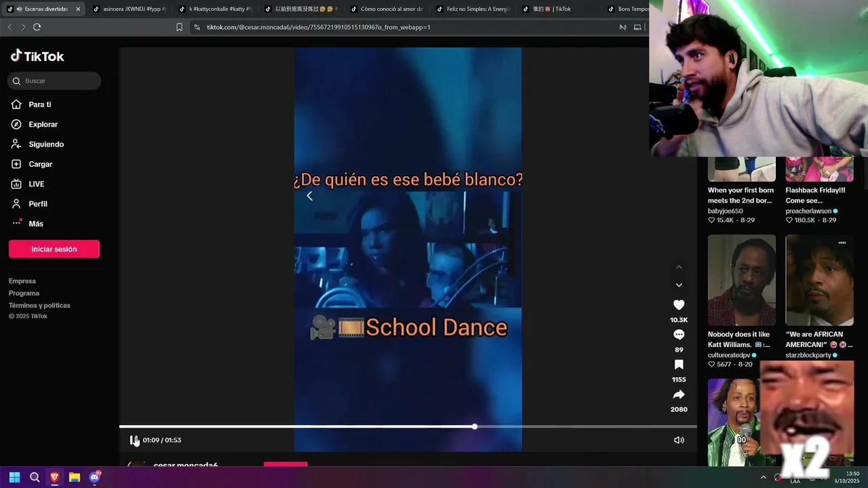This screenshot has height=488, width=868.
Task: Open starzblockparty author link
Action: point(808,355)
